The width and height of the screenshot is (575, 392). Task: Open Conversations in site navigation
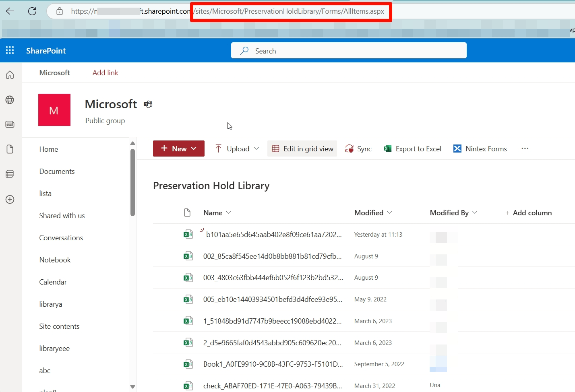pos(61,238)
